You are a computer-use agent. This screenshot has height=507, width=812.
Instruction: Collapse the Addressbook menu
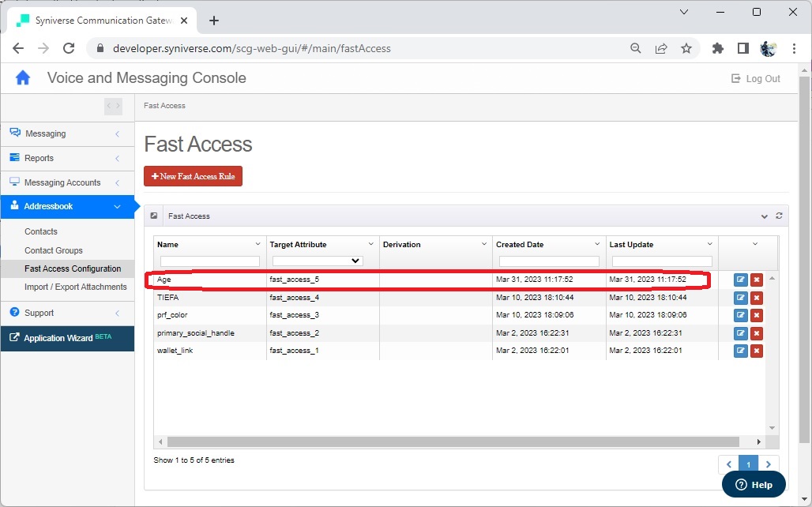point(67,206)
